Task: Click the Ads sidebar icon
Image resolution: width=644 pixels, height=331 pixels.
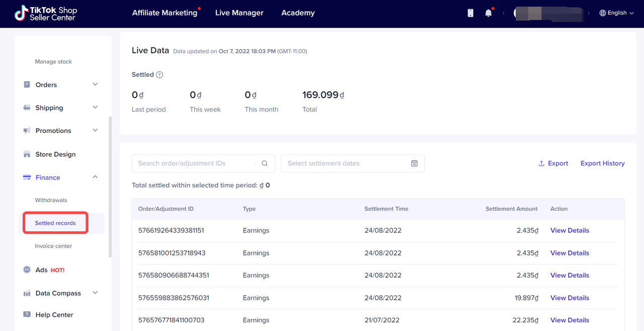Action: (27, 270)
